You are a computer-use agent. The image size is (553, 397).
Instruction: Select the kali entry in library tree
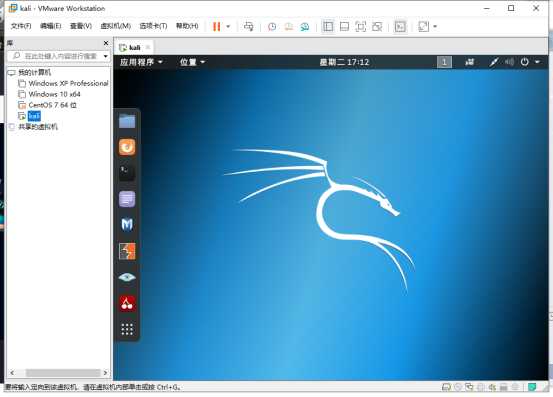[x=34, y=116]
